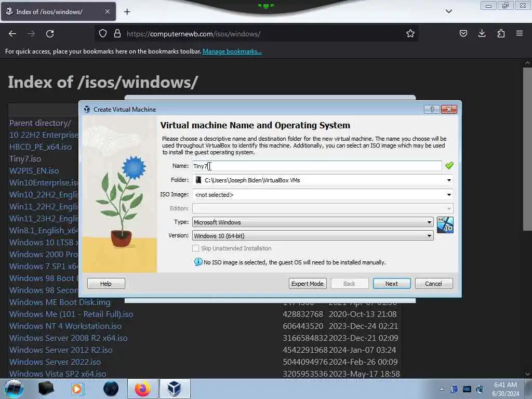
Task: Click the Index of /isos/windows/ tab
Action: point(58,11)
